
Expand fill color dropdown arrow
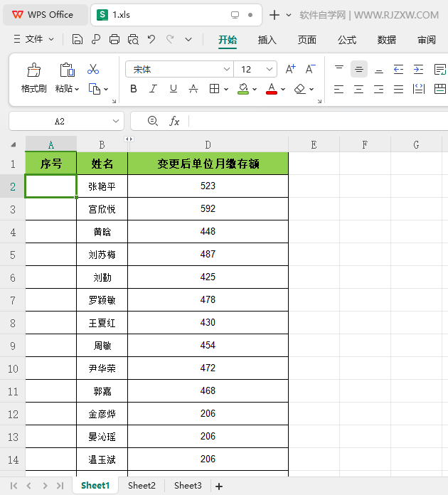pos(255,90)
